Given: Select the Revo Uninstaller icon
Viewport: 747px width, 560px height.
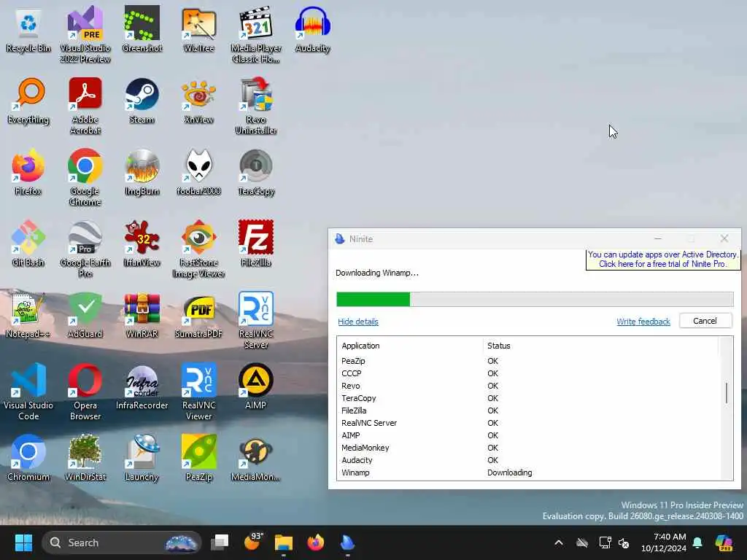Looking at the screenshot, I should [256, 106].
